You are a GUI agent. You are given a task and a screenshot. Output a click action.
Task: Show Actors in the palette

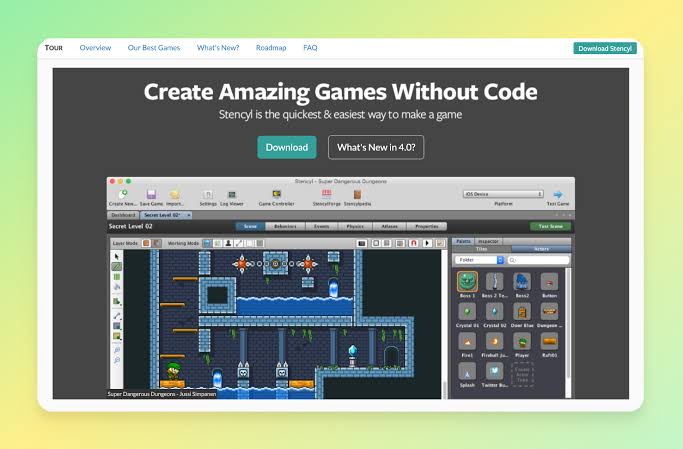tap(541, 249)
